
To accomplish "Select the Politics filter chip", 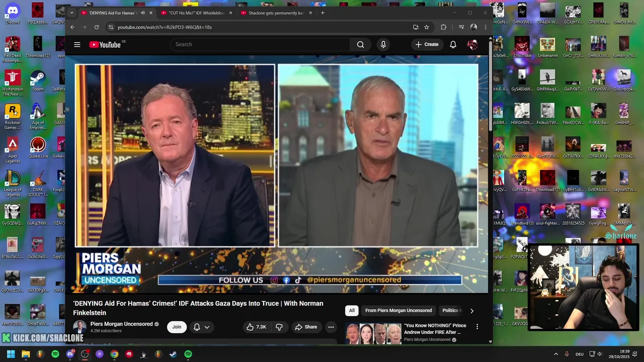I will 450,311.
